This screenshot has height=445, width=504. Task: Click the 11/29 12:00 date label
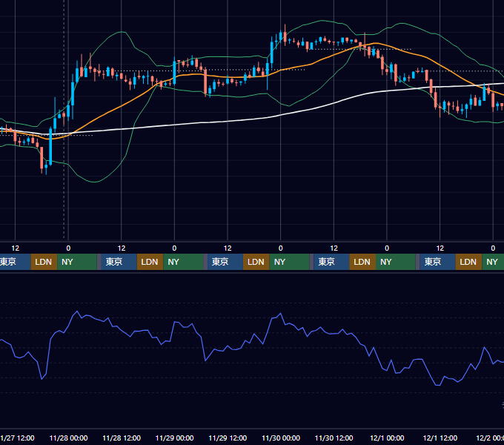click(x=228, y=438)
